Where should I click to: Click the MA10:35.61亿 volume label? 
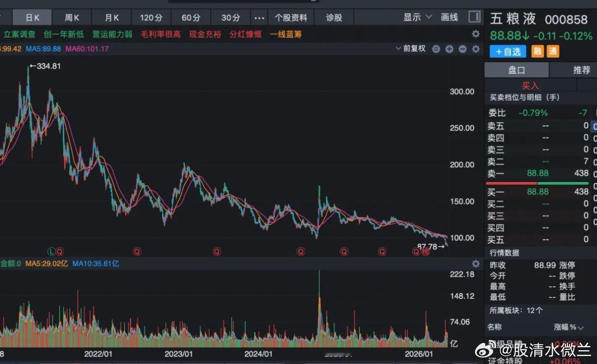(95, 264)
